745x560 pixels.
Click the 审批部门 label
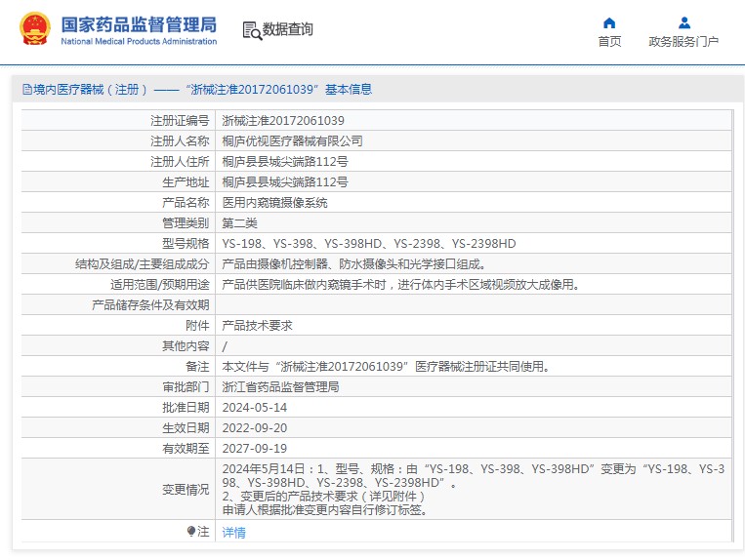click(x=186, y=386)
